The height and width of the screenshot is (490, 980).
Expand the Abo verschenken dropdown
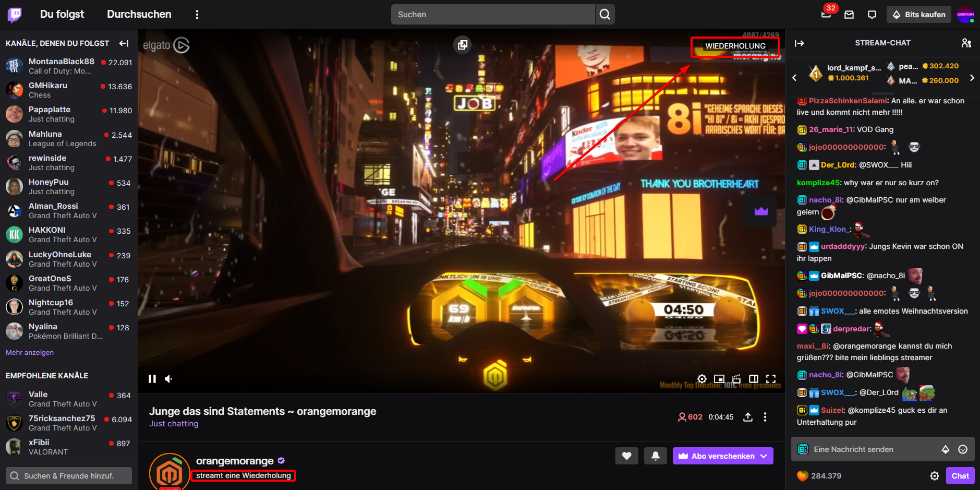(x=764, y=456)
